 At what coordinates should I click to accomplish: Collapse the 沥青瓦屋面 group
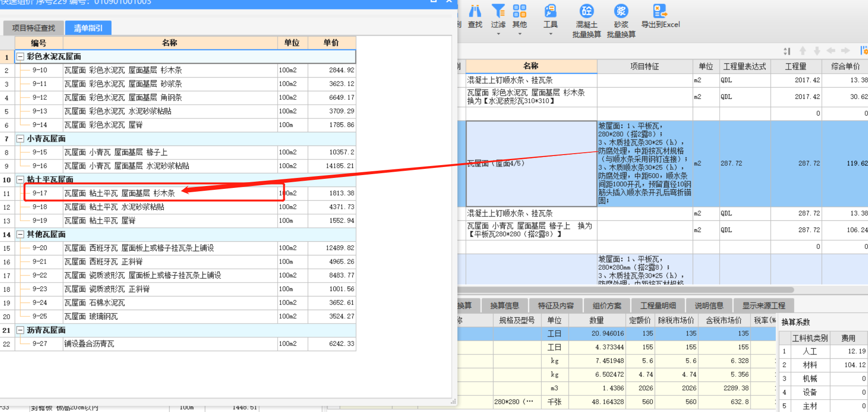(x=20, y=330)
